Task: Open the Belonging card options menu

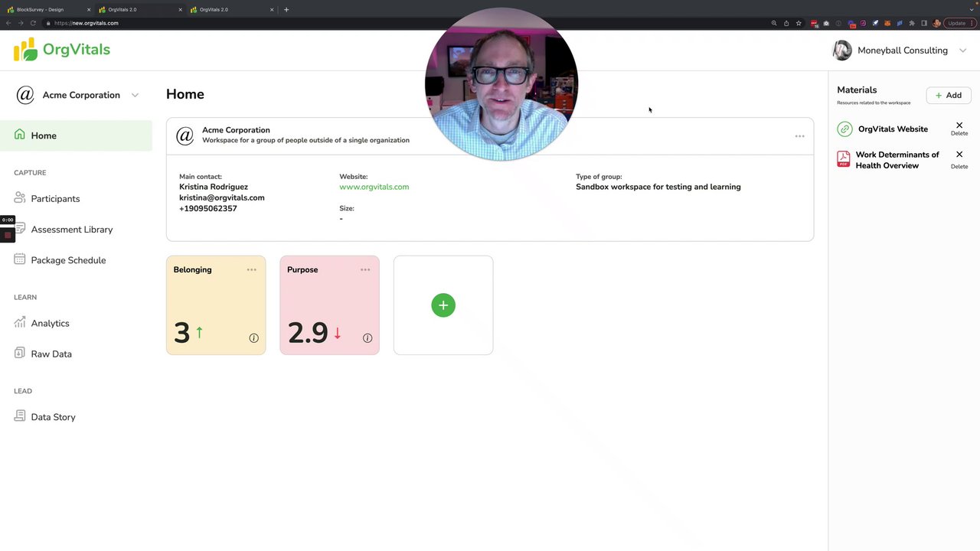Action: [x=251, y=269]
